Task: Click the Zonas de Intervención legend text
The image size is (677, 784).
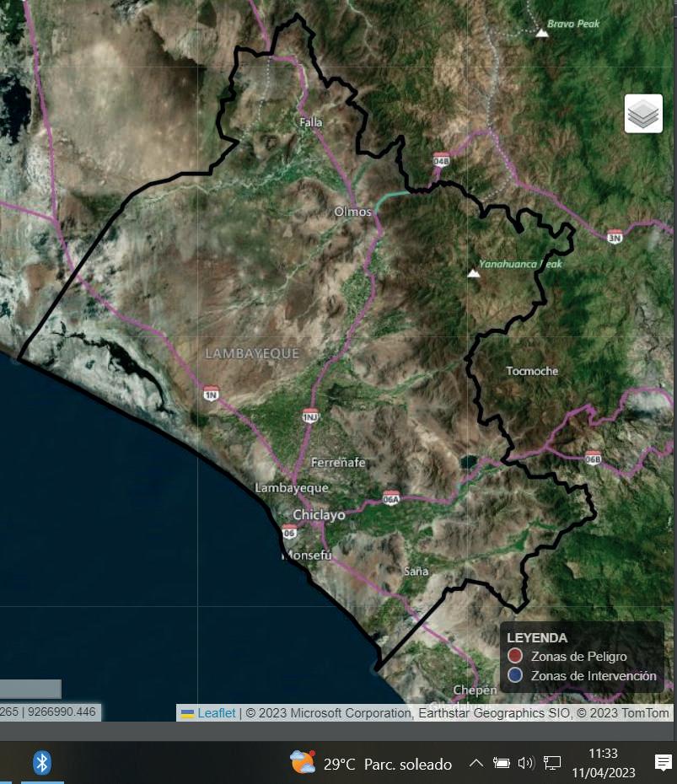Action: pyautogui.click(x=594, y=675)
